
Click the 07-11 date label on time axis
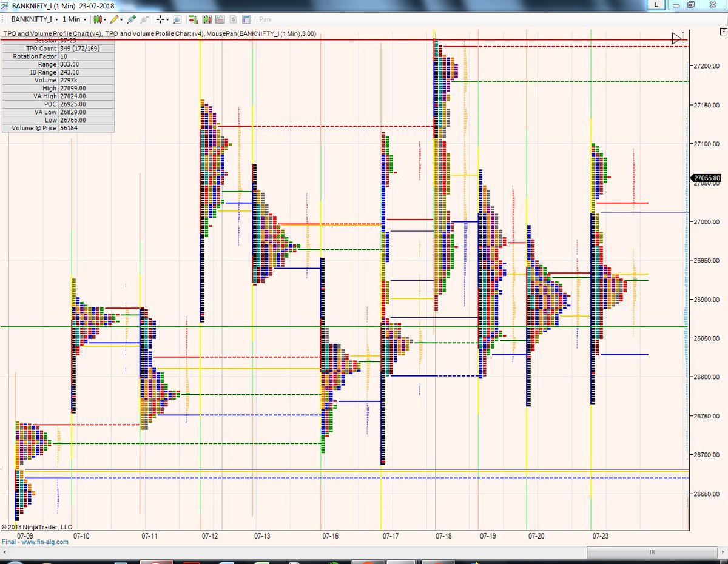tap(149, 536)
